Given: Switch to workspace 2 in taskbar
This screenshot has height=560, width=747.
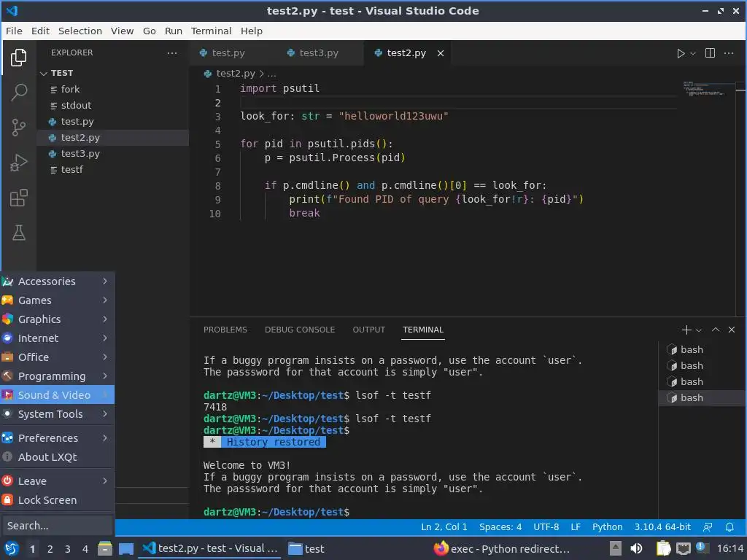Looking at the screenshot, I should (x=50, y=549).
